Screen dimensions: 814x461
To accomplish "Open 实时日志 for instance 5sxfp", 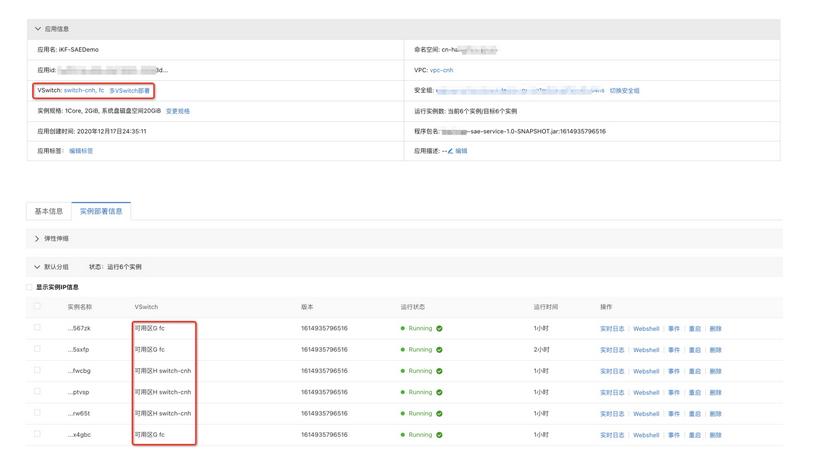I will (x=612, y=350).
